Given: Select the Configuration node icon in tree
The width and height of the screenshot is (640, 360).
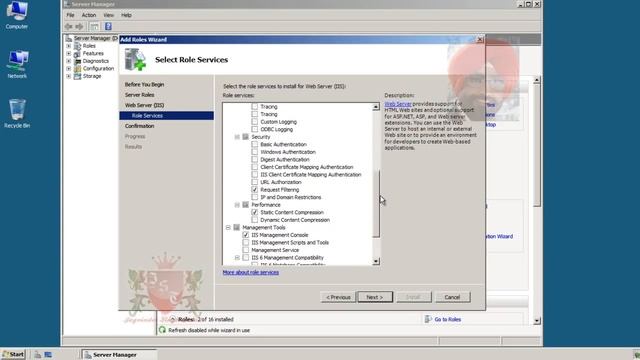Looking at the screenshot, I should point(77,69).
